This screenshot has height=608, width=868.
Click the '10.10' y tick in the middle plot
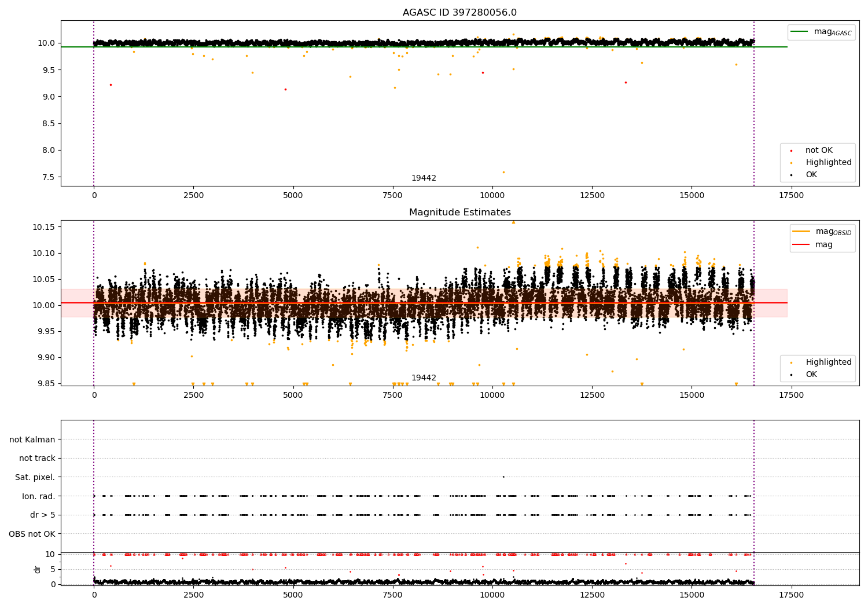click(x=44, y=253)
